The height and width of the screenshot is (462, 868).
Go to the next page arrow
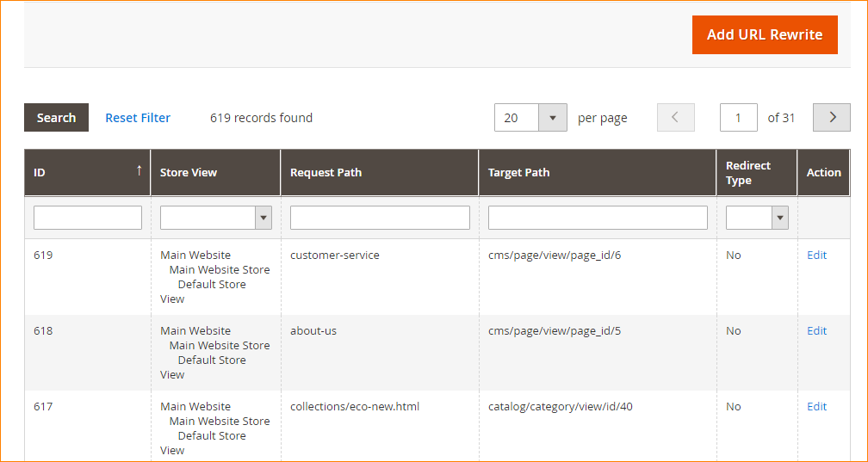(831, 118)
